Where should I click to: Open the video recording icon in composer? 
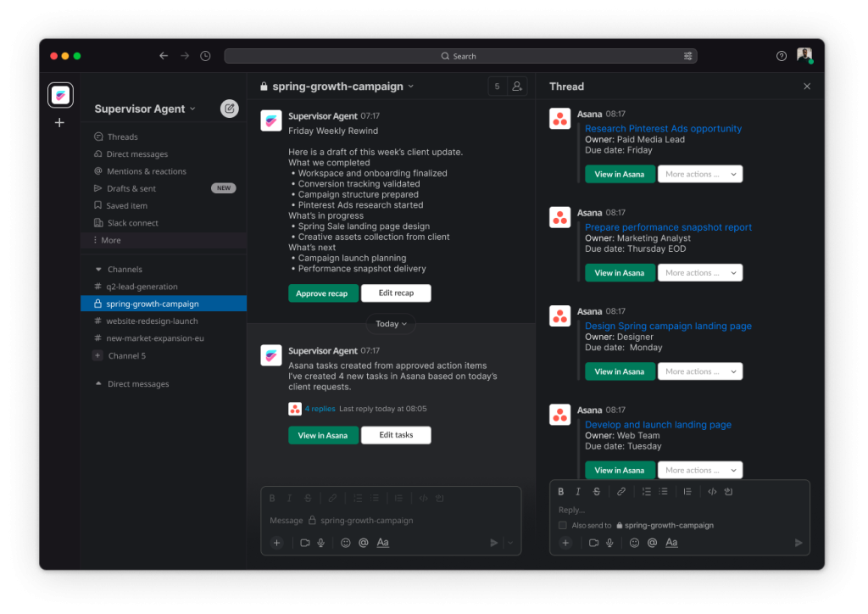point(304,542)
